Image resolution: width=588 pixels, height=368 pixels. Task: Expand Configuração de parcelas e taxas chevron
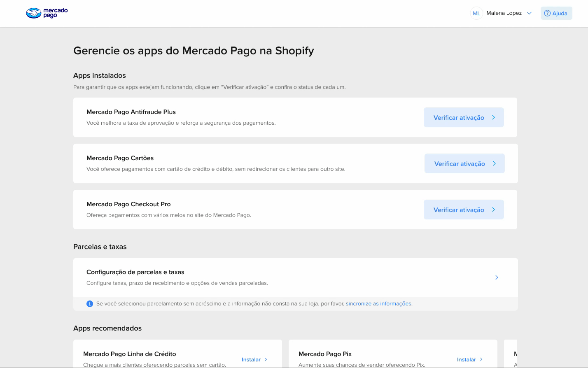(x=497, y=277)
